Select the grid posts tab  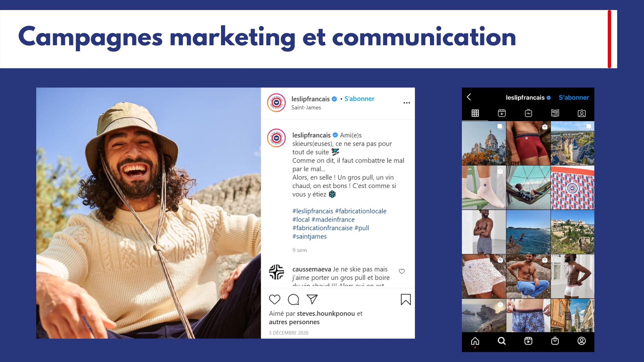coord(475,113)
